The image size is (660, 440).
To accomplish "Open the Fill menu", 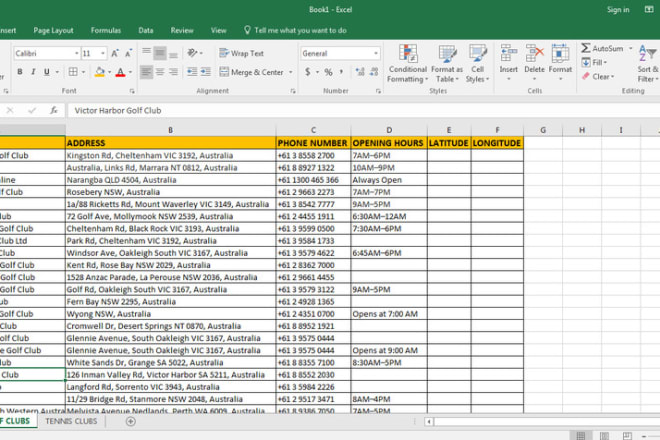I will (x=594, y=62).
